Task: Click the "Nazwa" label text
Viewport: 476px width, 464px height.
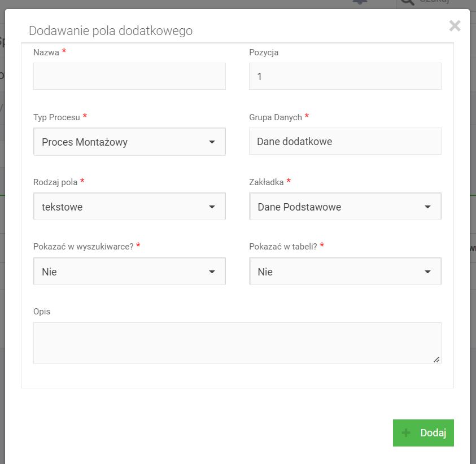Action: tap(46, 52)
